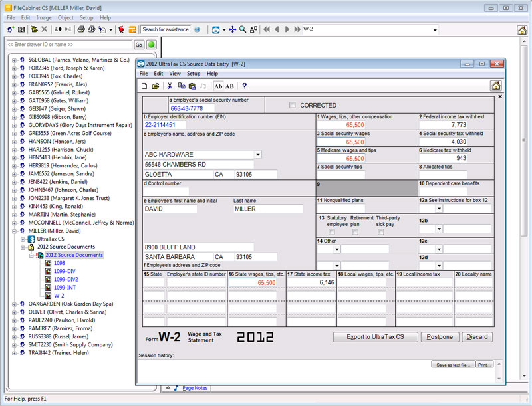This screenshot has width=532, height=406.
Task: Expand the OAKGARDEN drawer in tree
Action: click(x=14, y=304)
